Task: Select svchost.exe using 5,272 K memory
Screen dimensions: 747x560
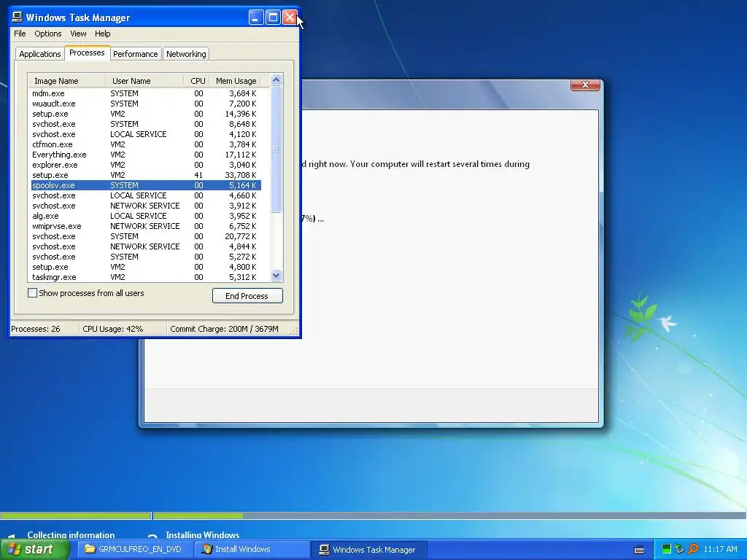Action: (x=146, y=257)
